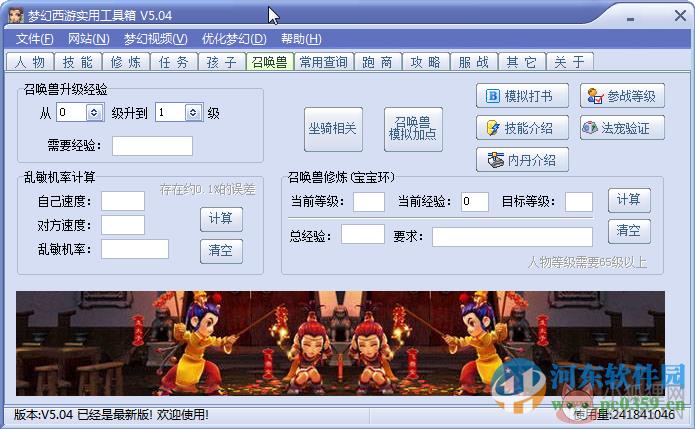
Task: Switch to the 跑商 tab
Action: [x=378, y=62]
